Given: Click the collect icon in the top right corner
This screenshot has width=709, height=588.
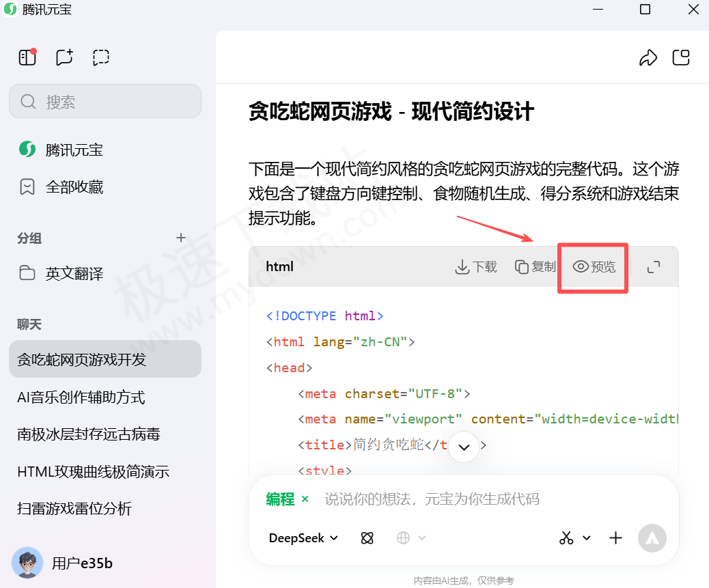Looking at the screenshot, I should [681, 57].
